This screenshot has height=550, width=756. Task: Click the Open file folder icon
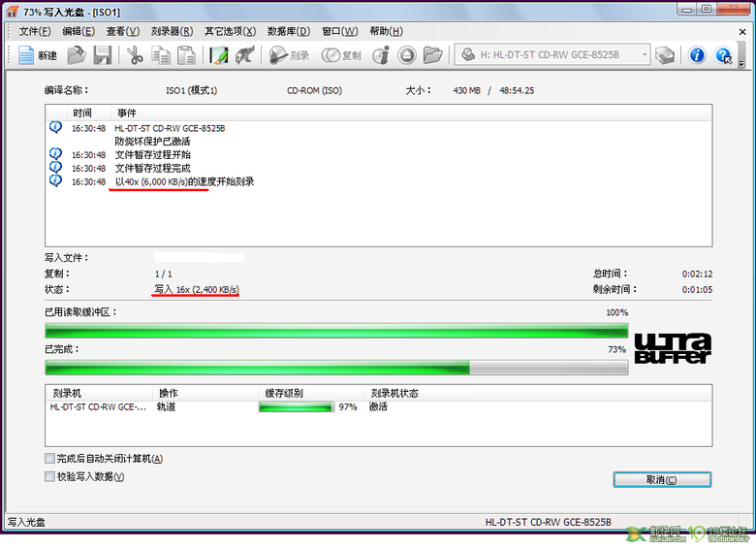click(78, 55)
